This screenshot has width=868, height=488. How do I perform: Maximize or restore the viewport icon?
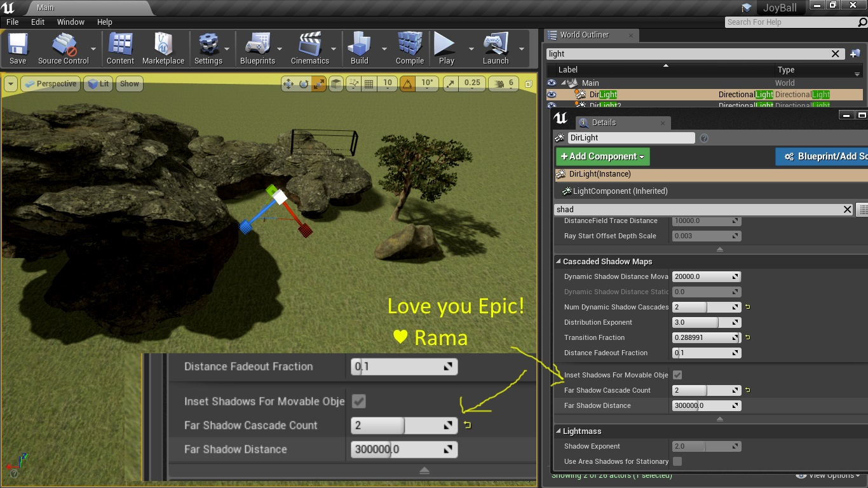[528, 84]
